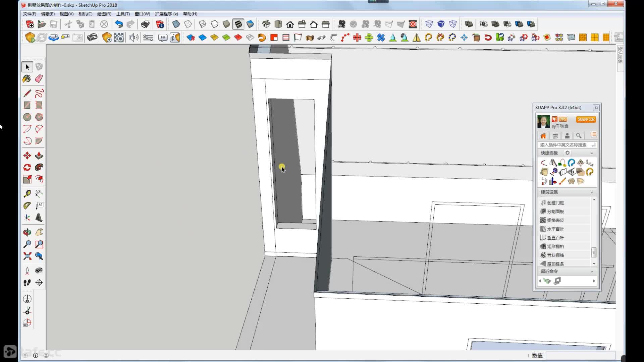Select the Move tool
The height and width of the screenshot is (362, 644).
27,156
